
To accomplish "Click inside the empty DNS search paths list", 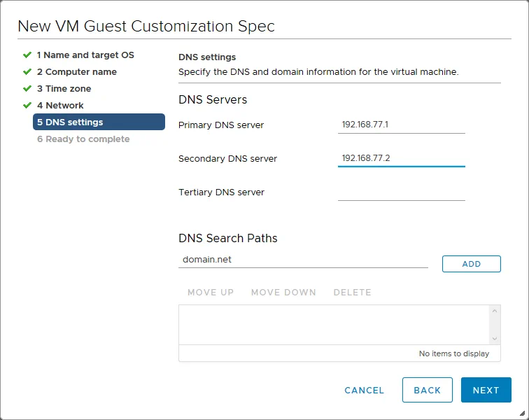I will click(x=333, y=325).
